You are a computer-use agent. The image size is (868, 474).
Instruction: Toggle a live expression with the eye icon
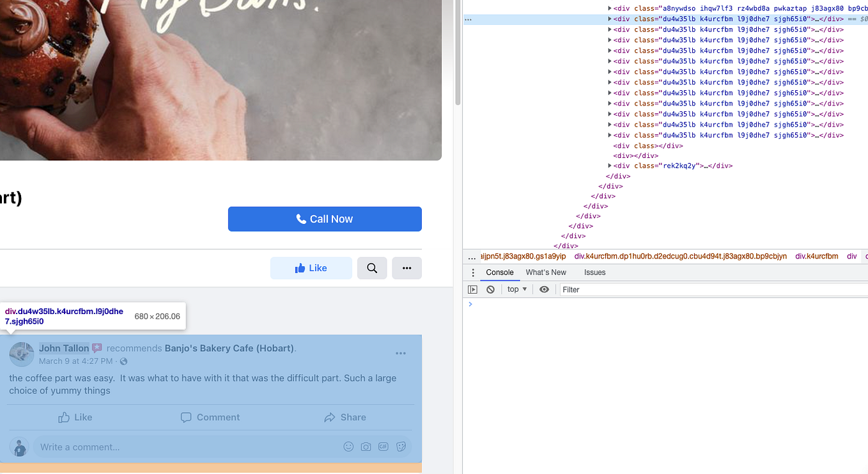544,289
